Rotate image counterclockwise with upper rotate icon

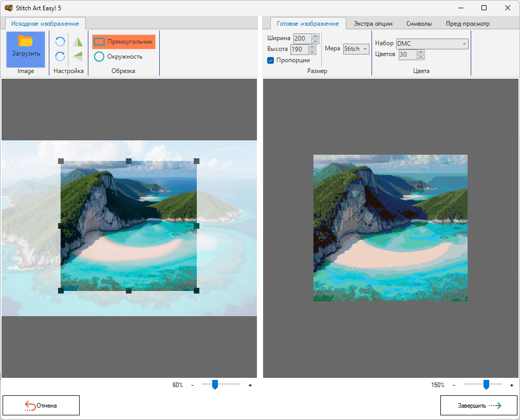click(60, 42)
